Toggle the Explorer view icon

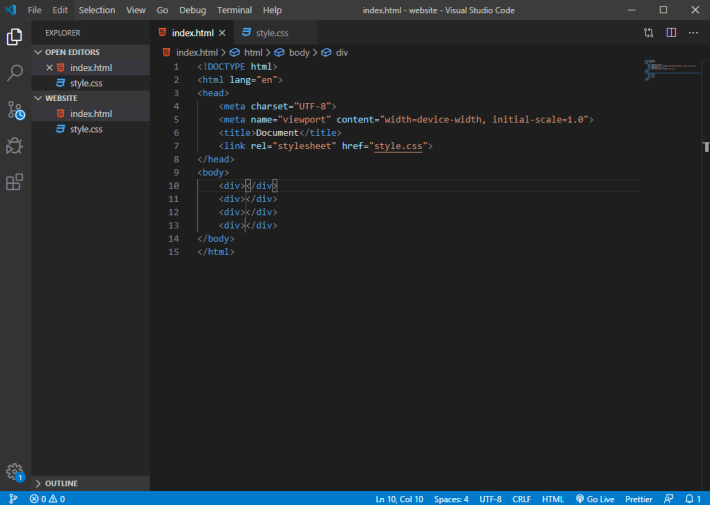(x=14, y=37)
